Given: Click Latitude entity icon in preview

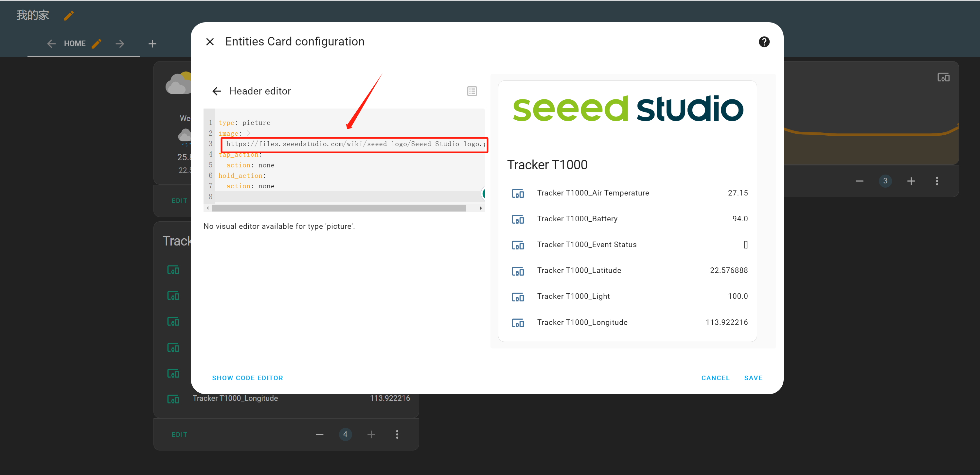Looking at the screenshot, I should tap(518, 271).
